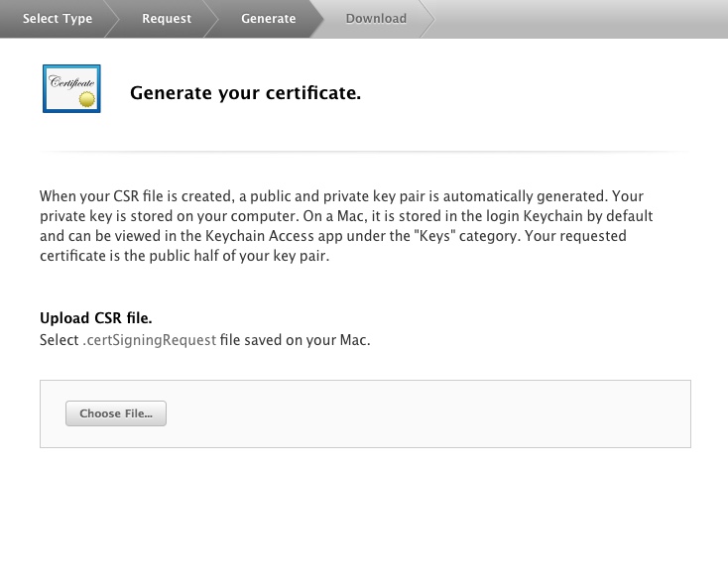
Task: Select the Generate step
Action: 268,19
